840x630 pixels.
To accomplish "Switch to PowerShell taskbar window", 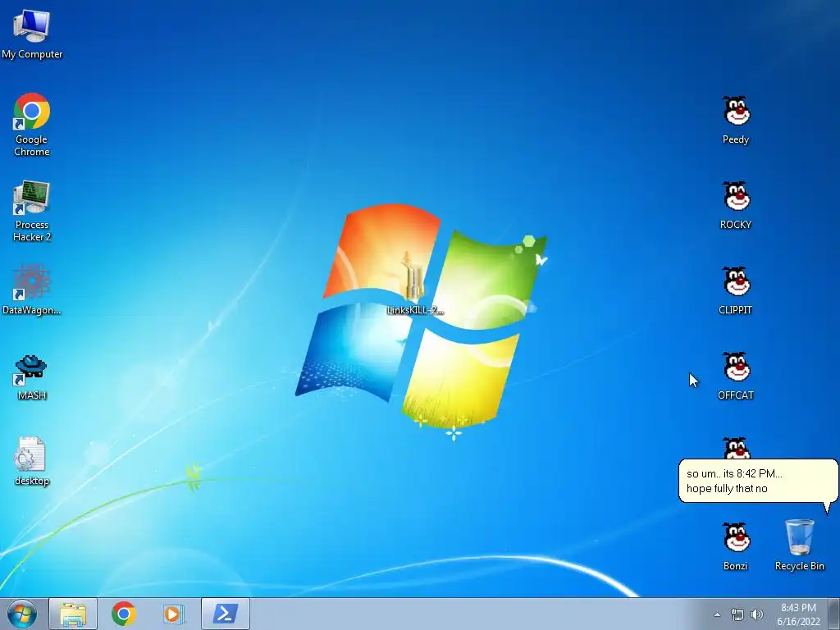I will (x=225, y=614).
